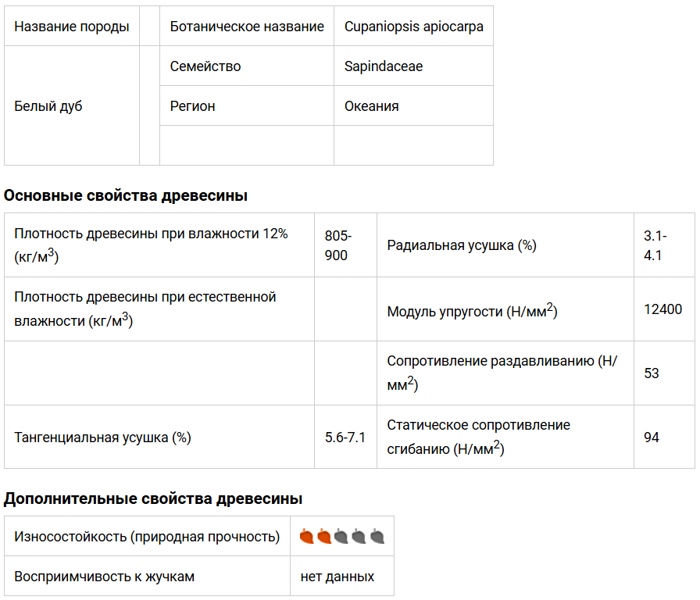Click the 'Основные свойства древесины' heading
The image size is (700, 600).
(x=126, y=195)
